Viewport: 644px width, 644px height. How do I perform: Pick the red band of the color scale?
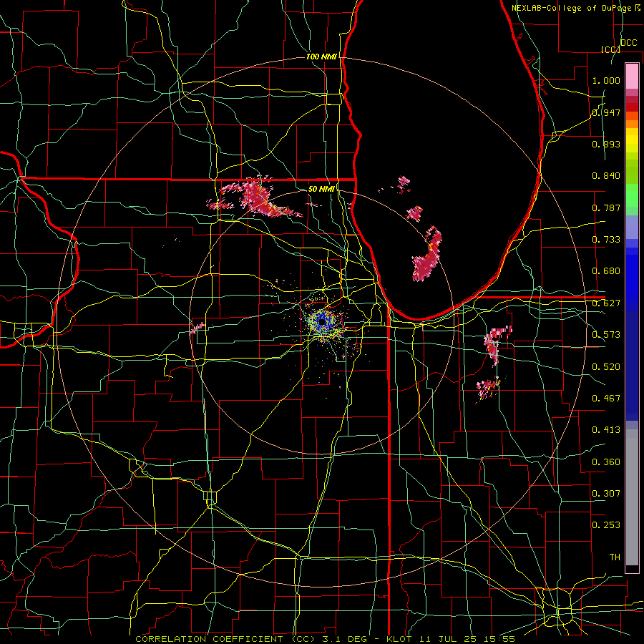[x=632, y=107]
